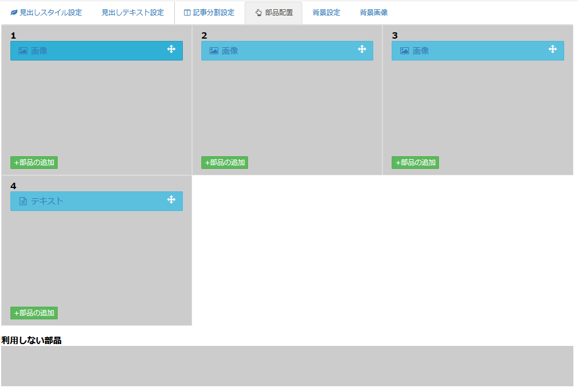Switch to the 見出しテキスト設定 tab
This screenshot has width=578, height=392.
(x=133, y=13)
